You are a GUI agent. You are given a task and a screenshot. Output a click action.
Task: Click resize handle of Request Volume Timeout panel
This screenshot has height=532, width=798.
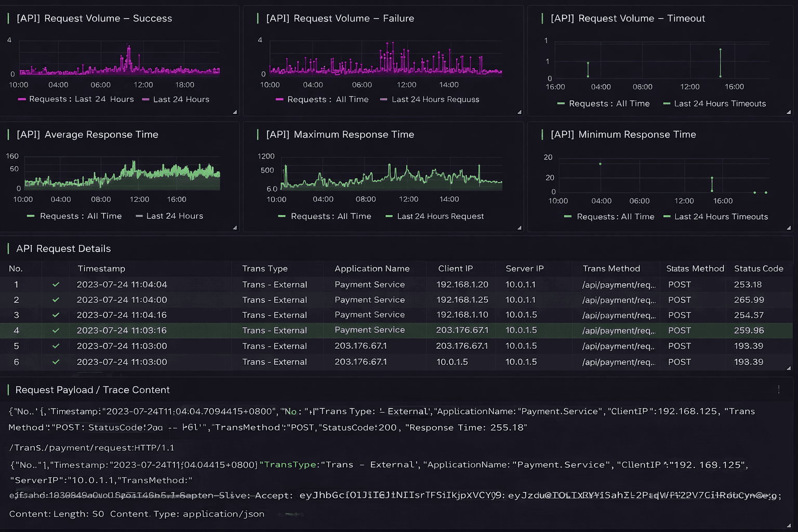click(789, 112)
